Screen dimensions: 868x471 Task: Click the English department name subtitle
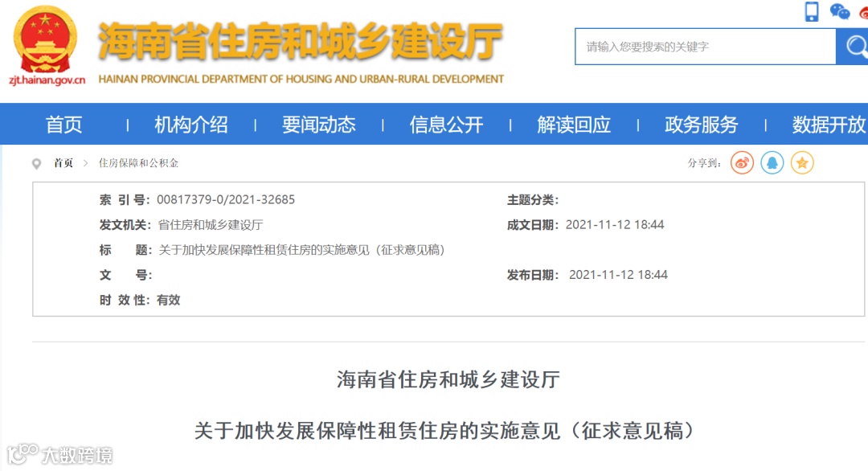pyautogui.click(x=301, y=79)
